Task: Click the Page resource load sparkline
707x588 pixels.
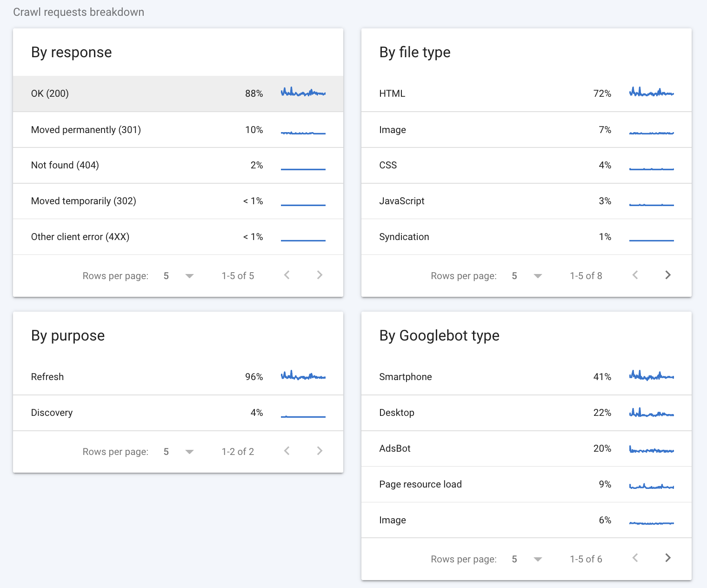Action: pos(652,486)
